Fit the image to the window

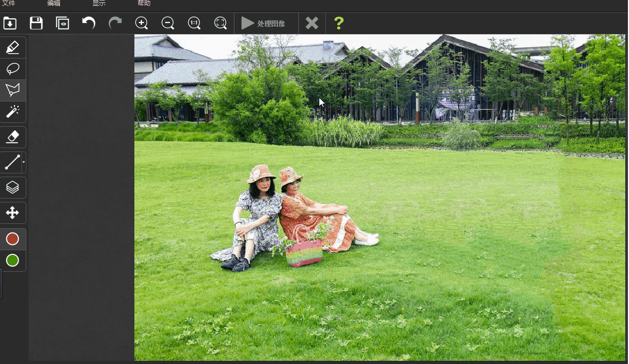[x=220, y=23]
